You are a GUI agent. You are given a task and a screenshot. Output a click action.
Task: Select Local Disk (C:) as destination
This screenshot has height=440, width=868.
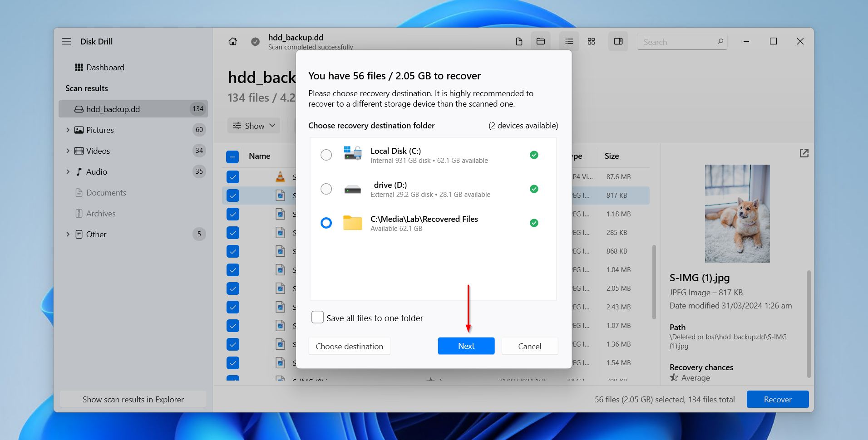[326, 155]
